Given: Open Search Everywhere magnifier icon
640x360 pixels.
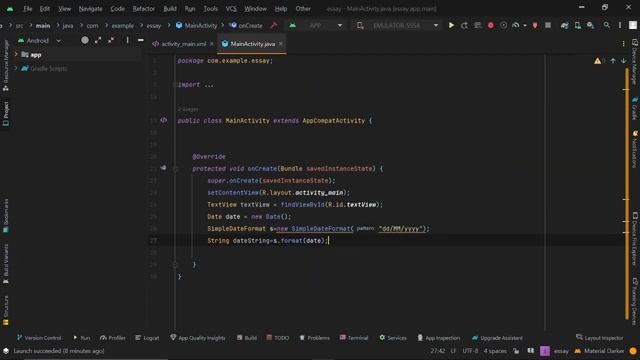Looking at the screenshot, I should (x=607, y=25).
